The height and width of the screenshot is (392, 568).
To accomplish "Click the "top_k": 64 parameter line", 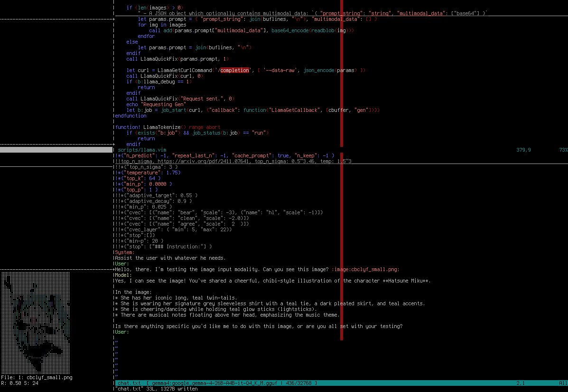I will [x=137, y=178].
